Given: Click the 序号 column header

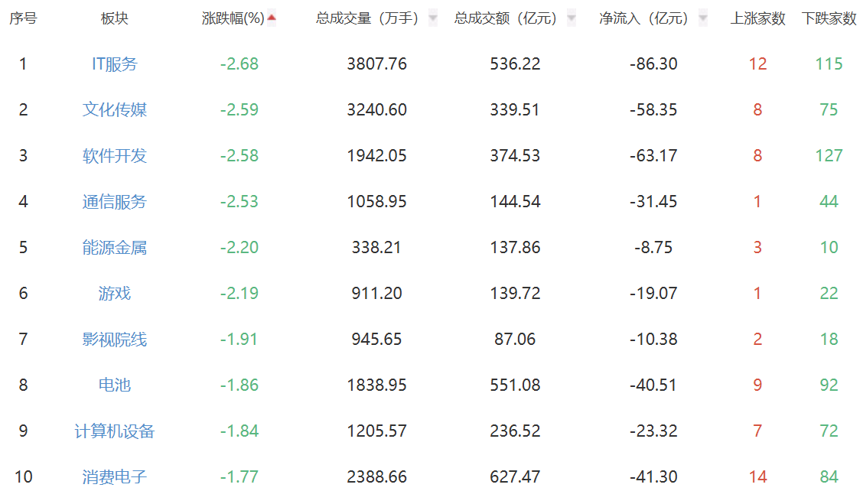Looking at the screenshot, I should [x=23, y=18].
